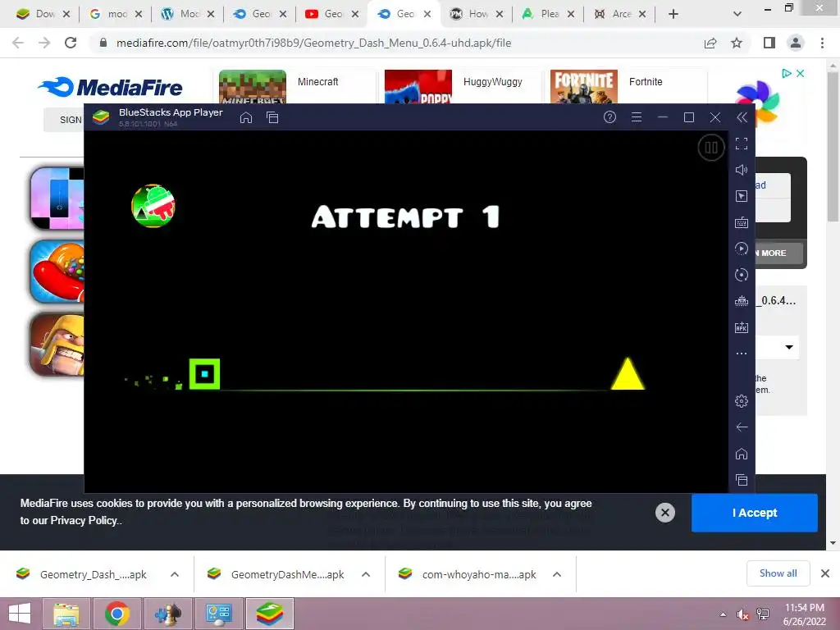
Task: Open multi-instance icon in BlueStacks title bar
Action: pos(272,117)
